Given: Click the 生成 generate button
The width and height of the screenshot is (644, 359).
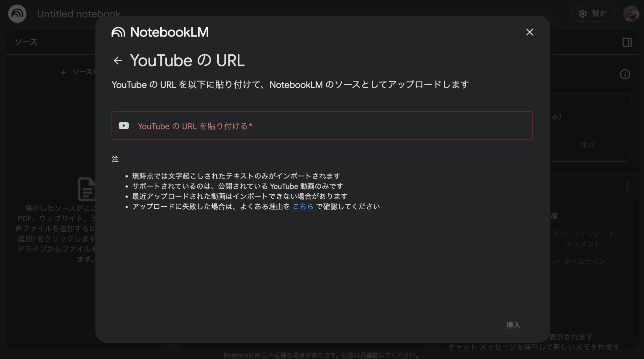Looking at the screenshot, I should pos(588,145).
